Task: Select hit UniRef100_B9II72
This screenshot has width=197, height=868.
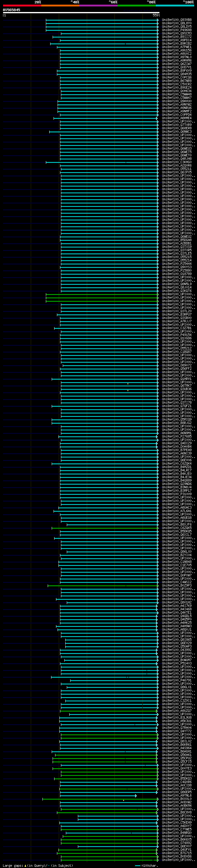Action: 176,37
